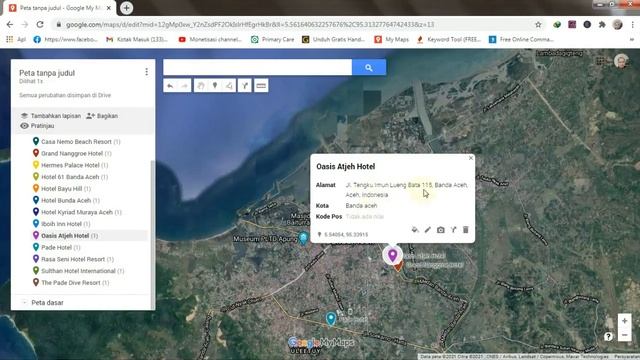Viewport: 640px width, 360px height.
Task: Expand the Peta dasar base map section
Action: (x=24, y=302)
